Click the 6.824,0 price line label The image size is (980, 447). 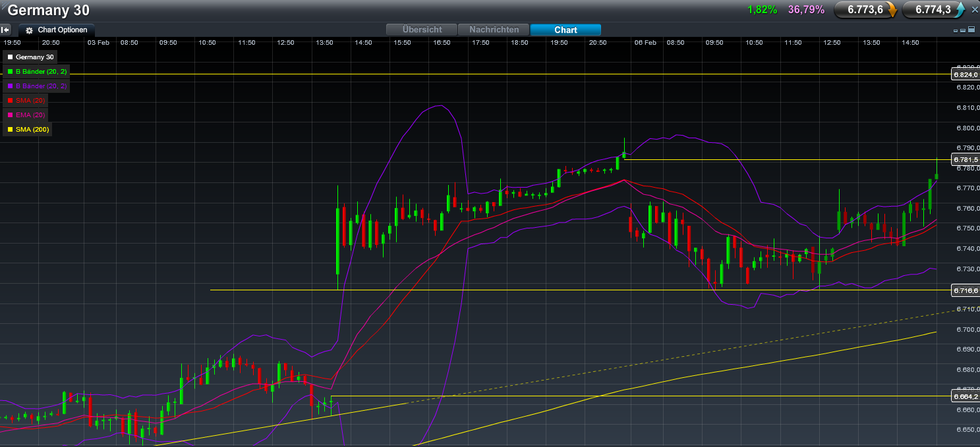(966, 74)
